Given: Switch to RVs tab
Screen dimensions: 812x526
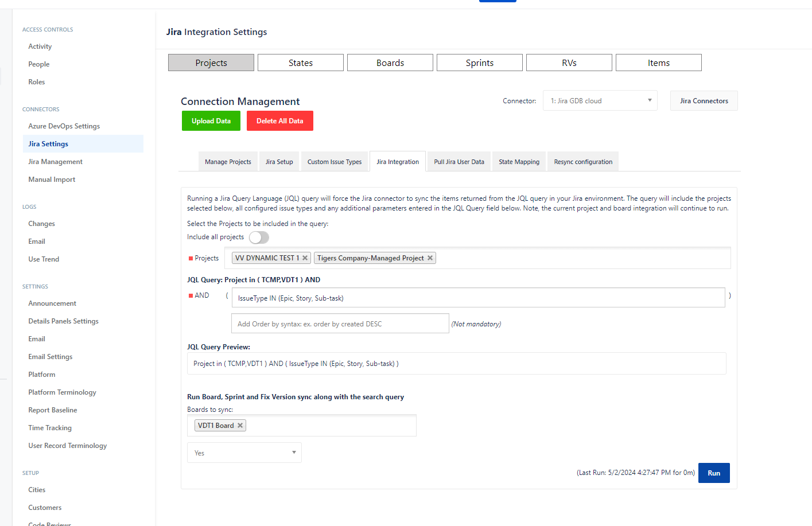Looking at the screenshot, I should (569, 63).
